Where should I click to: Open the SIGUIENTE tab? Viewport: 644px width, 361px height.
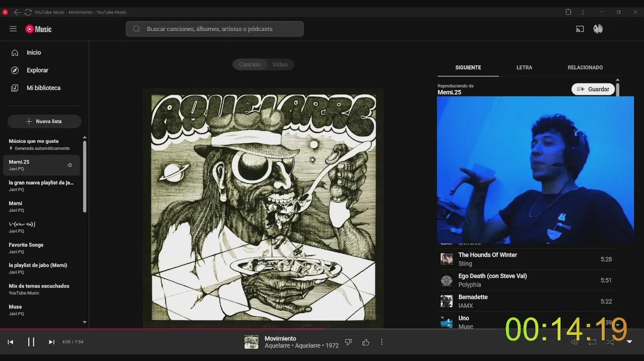click(468, 68)
